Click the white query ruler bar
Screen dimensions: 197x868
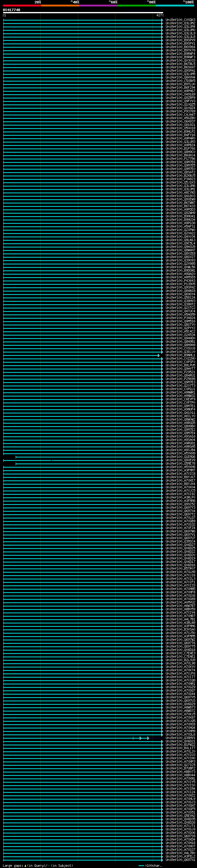(x=83, y=12)
